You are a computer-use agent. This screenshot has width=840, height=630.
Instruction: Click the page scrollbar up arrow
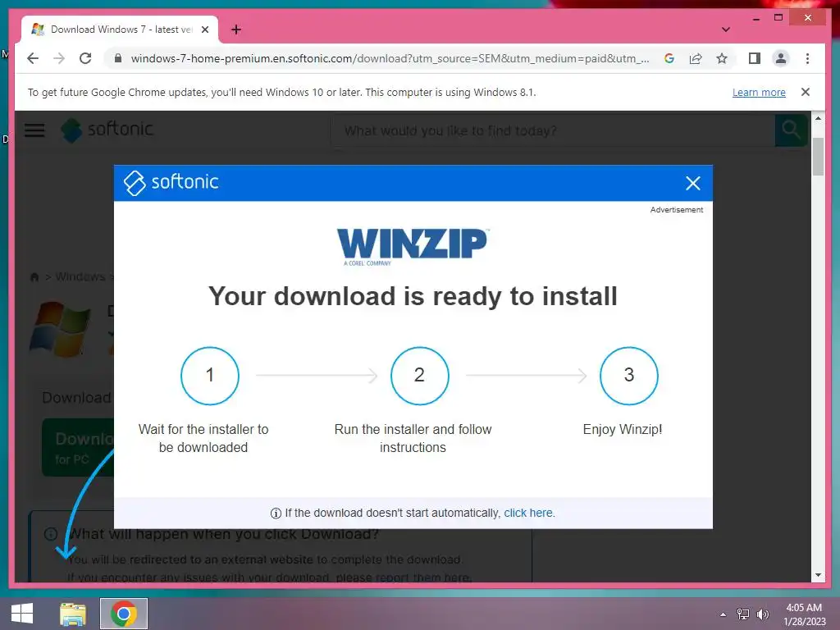click(x=818, y=118)
